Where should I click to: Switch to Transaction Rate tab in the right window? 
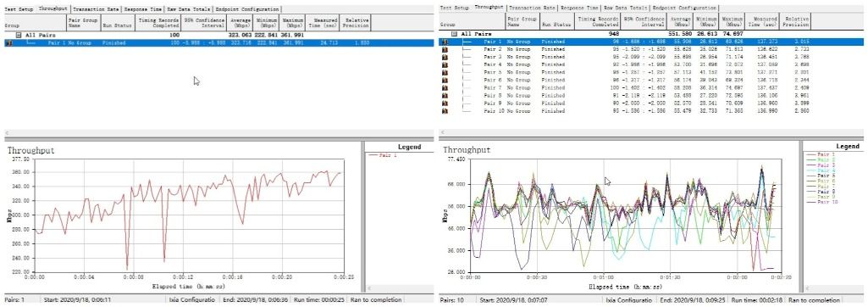(x=533, y=8)
